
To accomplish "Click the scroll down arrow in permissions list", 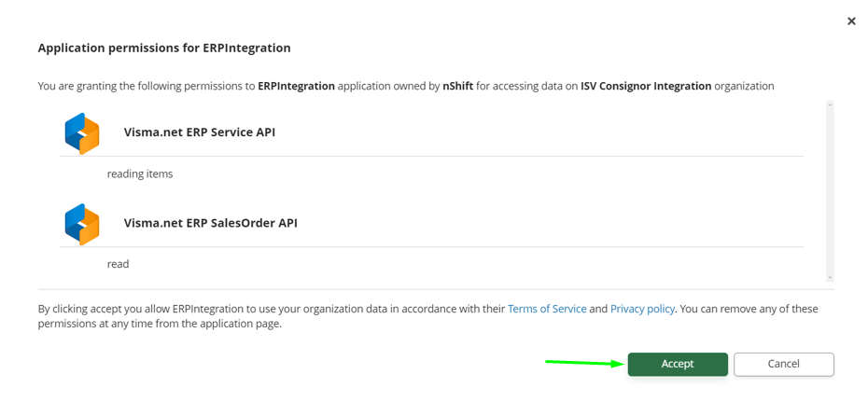I will pyautogui.click(x=830, y=277).
